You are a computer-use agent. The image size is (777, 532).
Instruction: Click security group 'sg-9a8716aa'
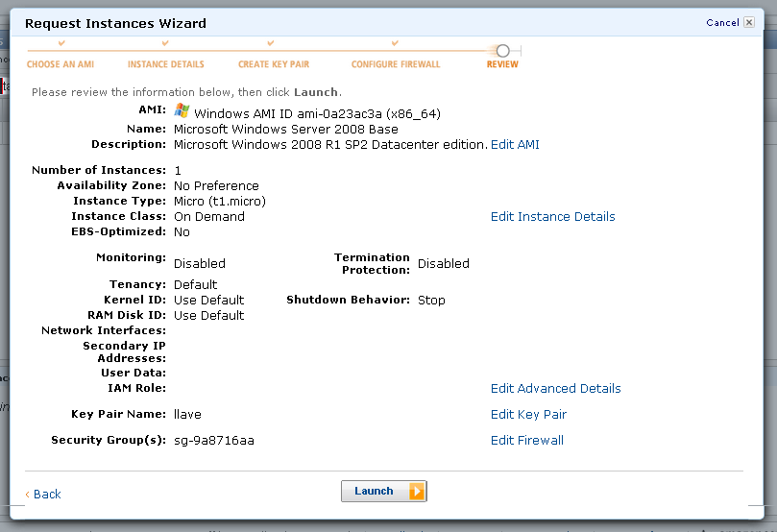pos(214,441)
